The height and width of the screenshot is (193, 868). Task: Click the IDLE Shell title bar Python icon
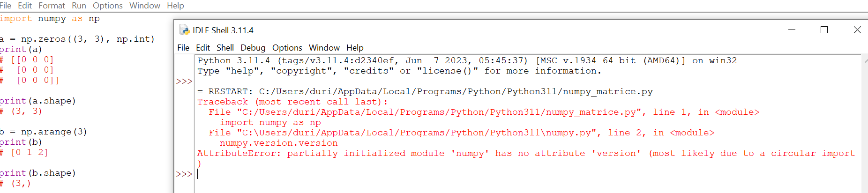[x=184, y=30]
